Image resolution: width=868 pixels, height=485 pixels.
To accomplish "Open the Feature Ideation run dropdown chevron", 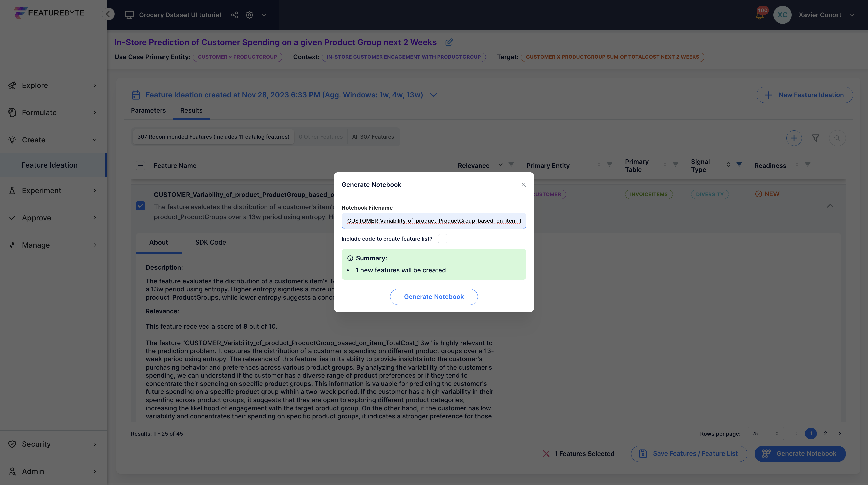I will point(433,95).
